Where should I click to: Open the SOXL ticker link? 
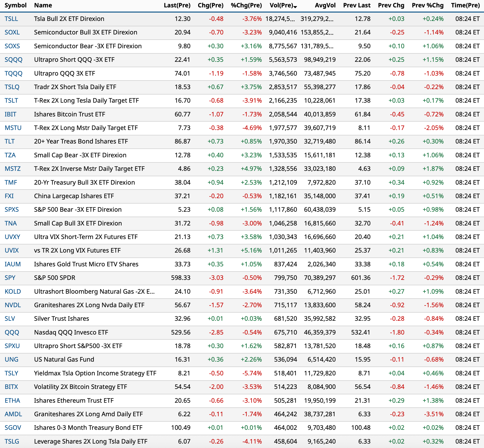12,32
